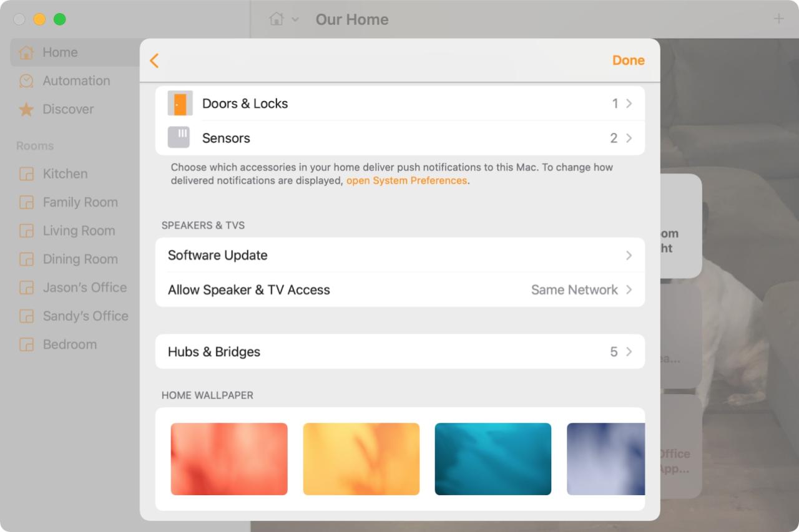This screenshot has height=532, width=799.
Task: Expand the home selector dropdown chevron
Action: (295, 20)
